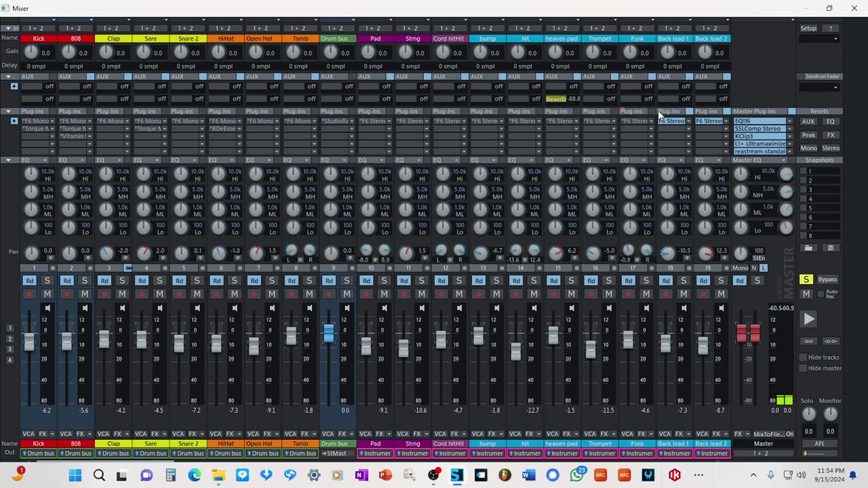
Task: Enable the Hide tracks checkbox
Action: 803,357
